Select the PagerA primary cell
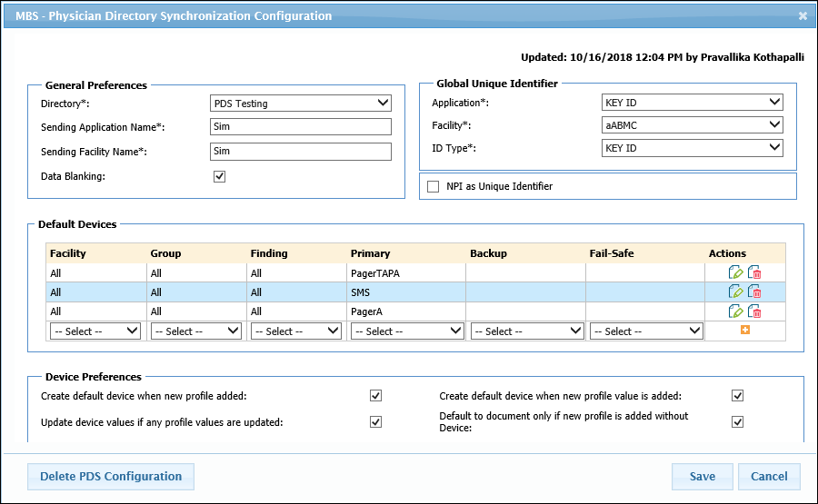 (406, 311)
